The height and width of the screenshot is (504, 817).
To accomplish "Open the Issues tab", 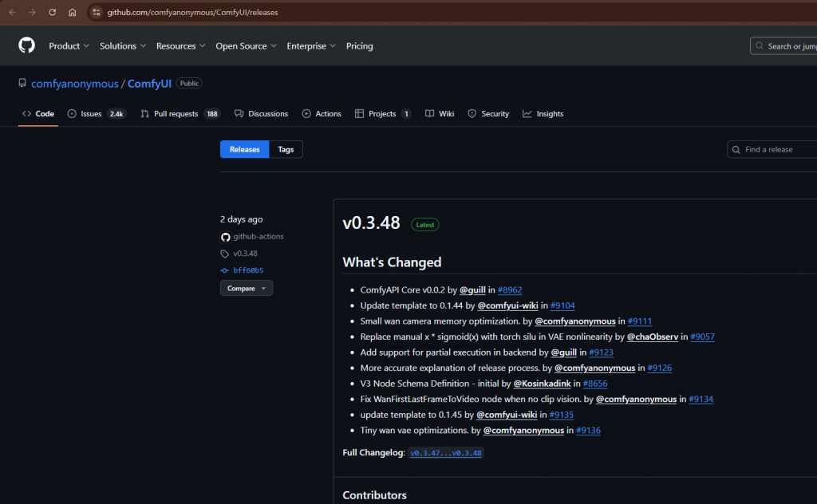I will [97, 113].
